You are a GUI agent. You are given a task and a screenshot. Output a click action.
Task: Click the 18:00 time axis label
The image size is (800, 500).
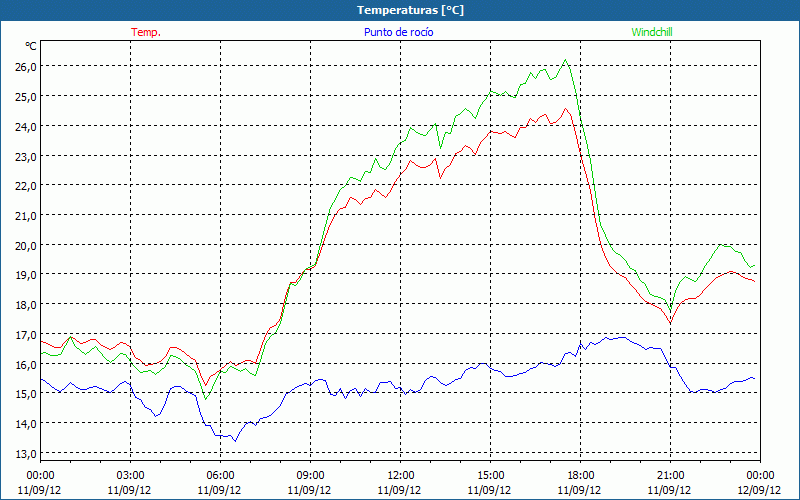(x=580, y=475)
